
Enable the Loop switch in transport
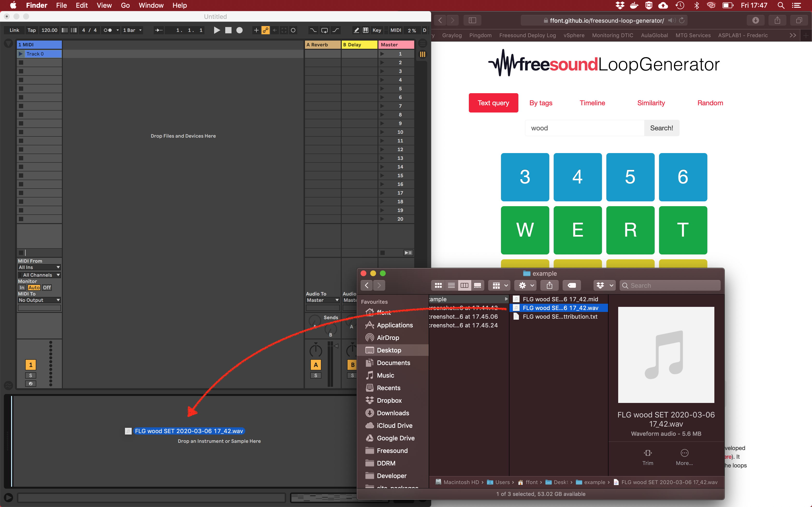(x=324, y=30)
